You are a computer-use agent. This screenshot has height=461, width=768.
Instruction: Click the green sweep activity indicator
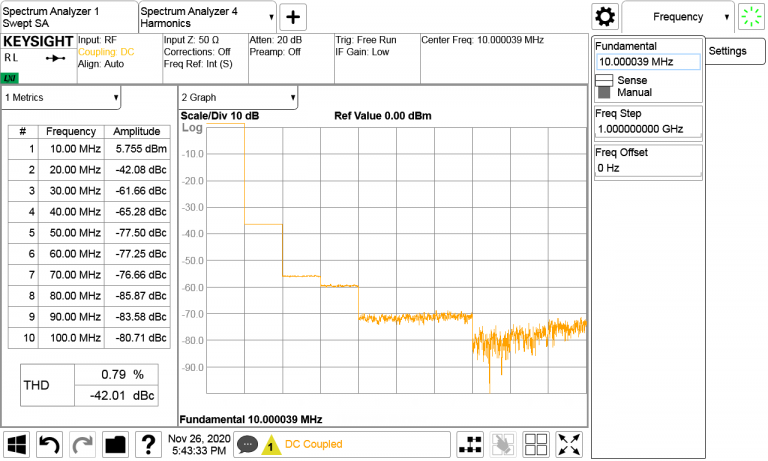750,17
